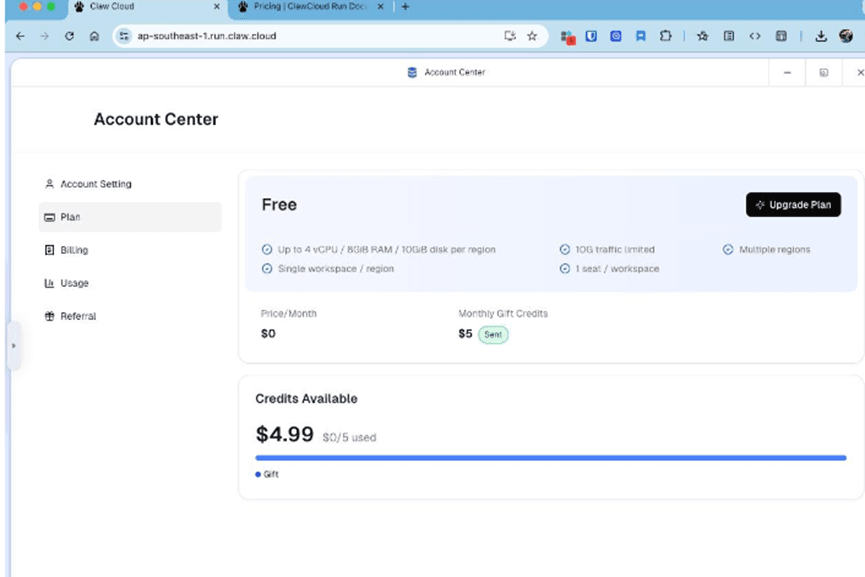Image resolution: width=865 pixels, height=577 pixels.
Task: Bookmark this page with the star icon
Action: [532, 36]
